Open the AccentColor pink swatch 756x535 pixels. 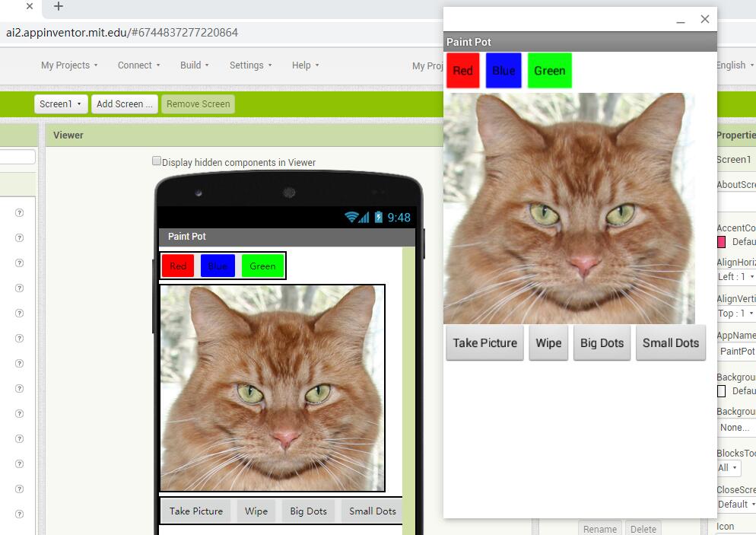(x=721, y=242)
